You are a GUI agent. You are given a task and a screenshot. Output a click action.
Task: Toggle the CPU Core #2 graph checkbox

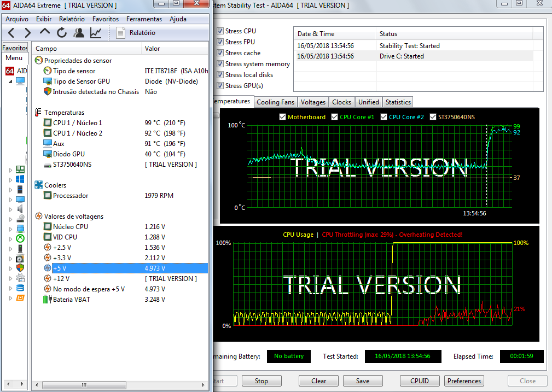[384, 117]
